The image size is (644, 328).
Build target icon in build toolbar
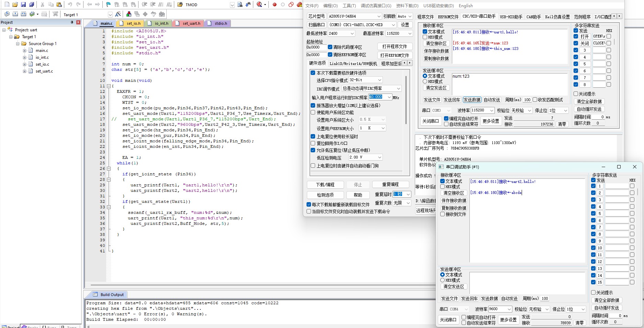15,14
